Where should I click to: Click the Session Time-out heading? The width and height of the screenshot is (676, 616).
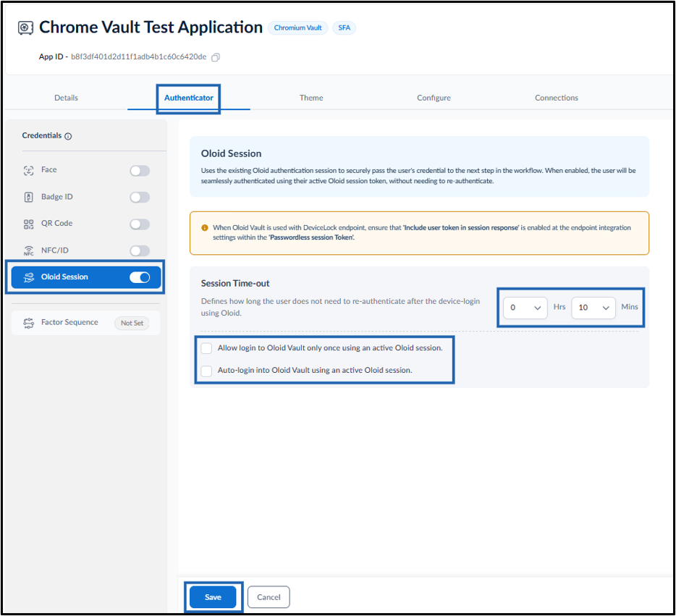(x=235, y=284)
